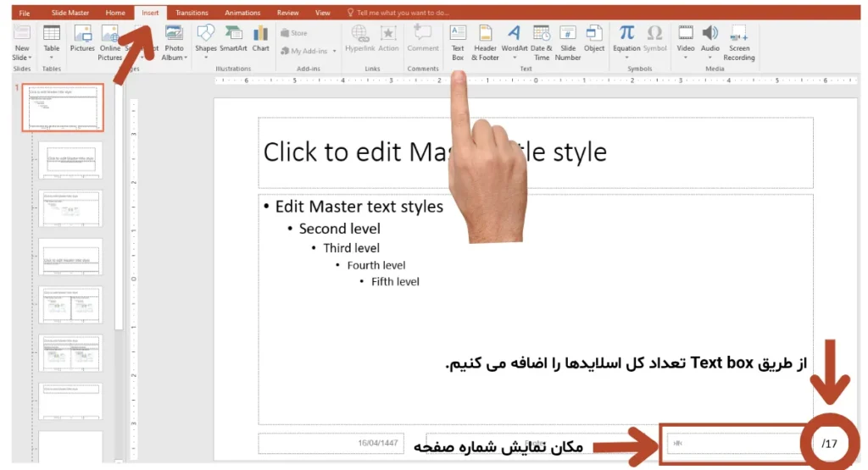This screenshot has height=470, width=868.
Task: Open the Transitions tab
Action: click(192, 13)
